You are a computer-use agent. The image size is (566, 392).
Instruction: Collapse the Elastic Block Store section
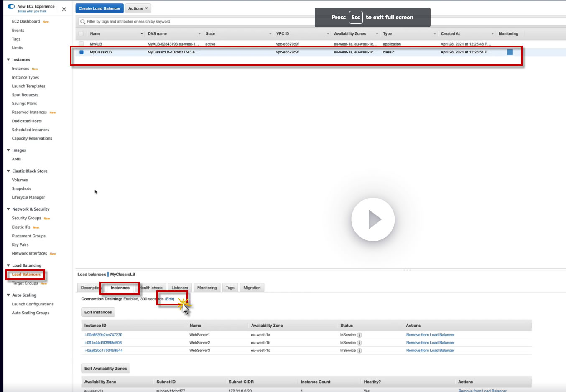[8, 171]
